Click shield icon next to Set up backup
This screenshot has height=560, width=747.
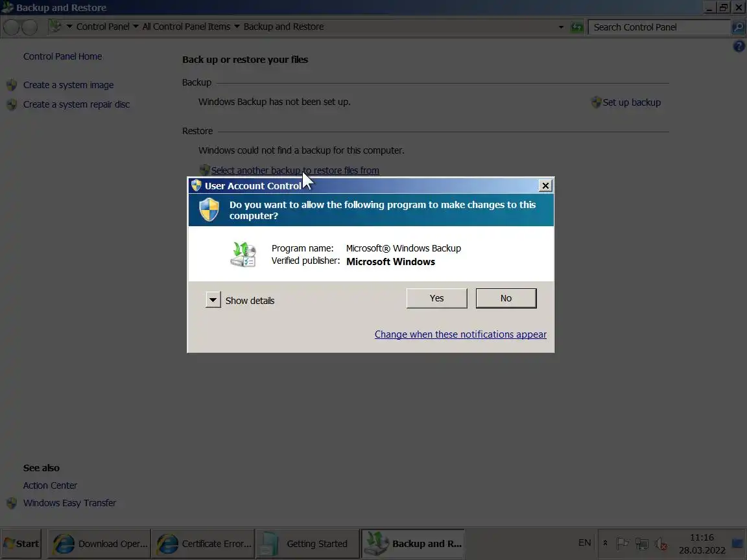tap(596, 102)
